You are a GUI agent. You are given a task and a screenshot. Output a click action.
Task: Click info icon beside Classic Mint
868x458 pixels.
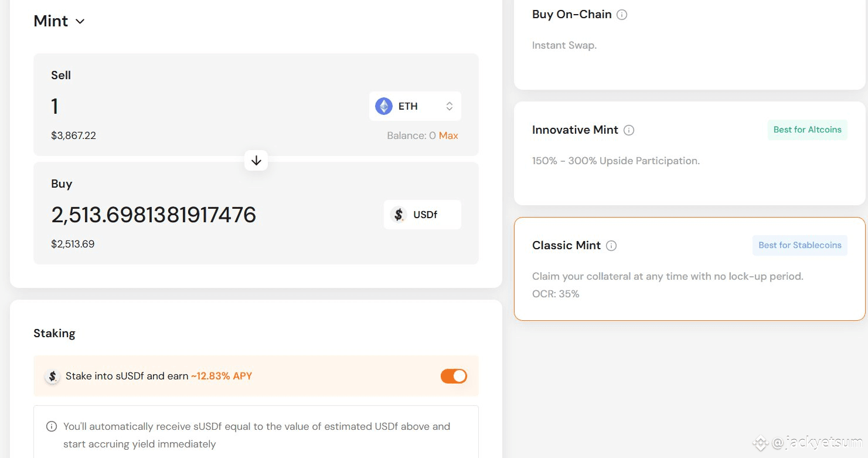point(611,246)
